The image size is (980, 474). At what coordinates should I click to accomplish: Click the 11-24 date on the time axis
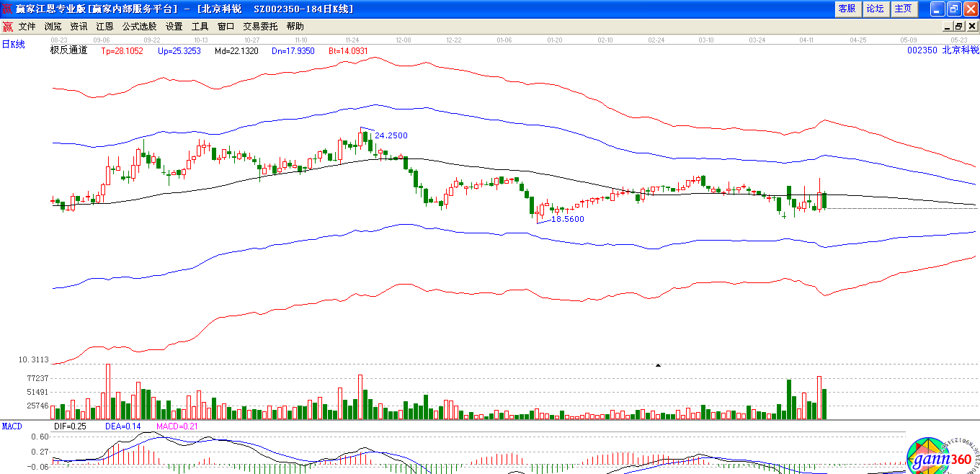353,40
